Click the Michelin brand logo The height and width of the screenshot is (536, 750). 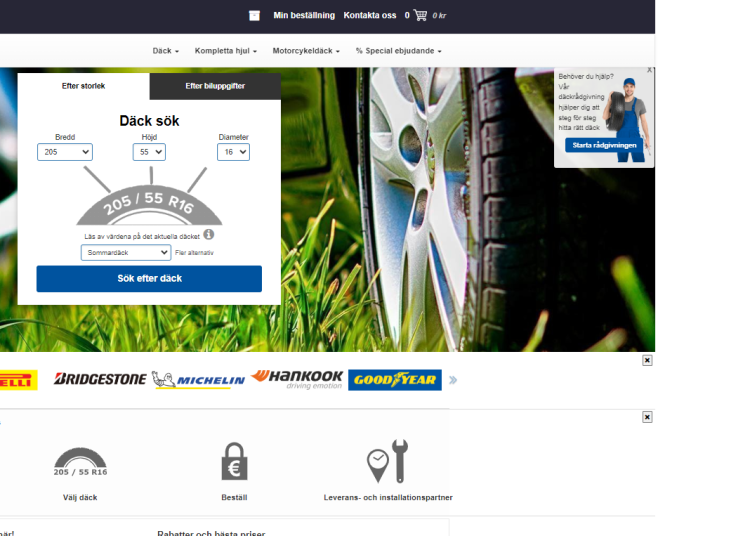[x=199, y=380]
